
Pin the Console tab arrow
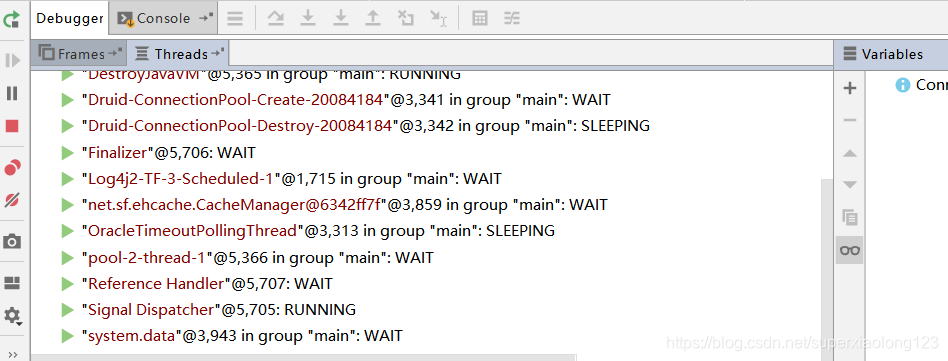pos(207,18)
